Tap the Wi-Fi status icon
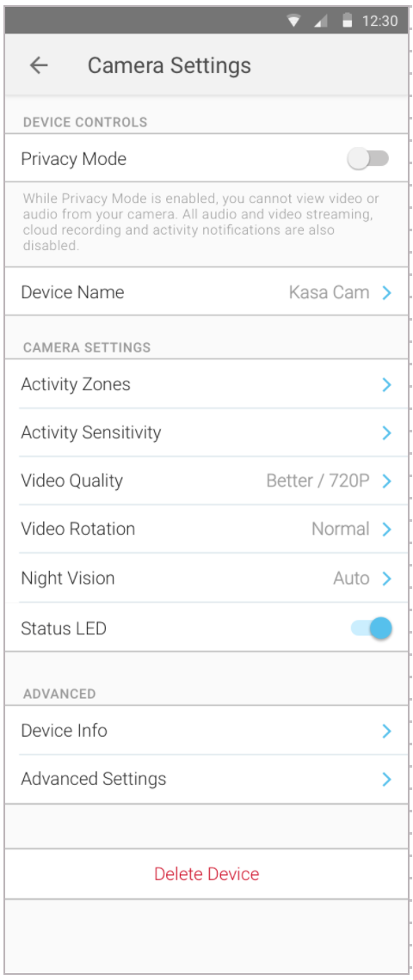The height and width of the screenshot is (980, 413). [294, 21]
